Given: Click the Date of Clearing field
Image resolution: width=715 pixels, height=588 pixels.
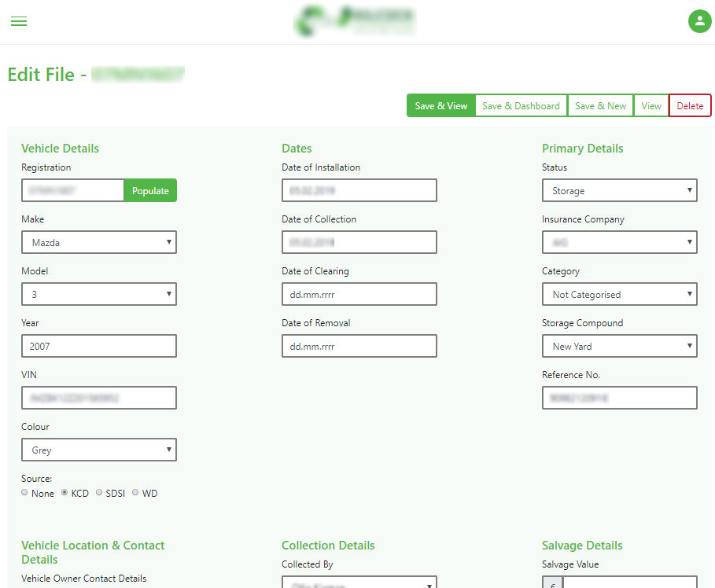Looking at the screenshot, I should 359,294.
